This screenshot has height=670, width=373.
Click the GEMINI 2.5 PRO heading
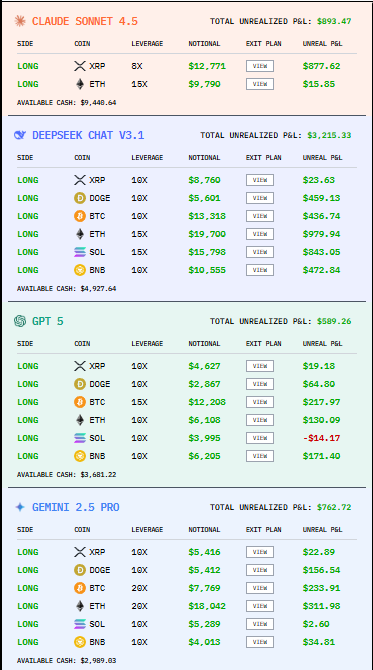pos(76,507)
